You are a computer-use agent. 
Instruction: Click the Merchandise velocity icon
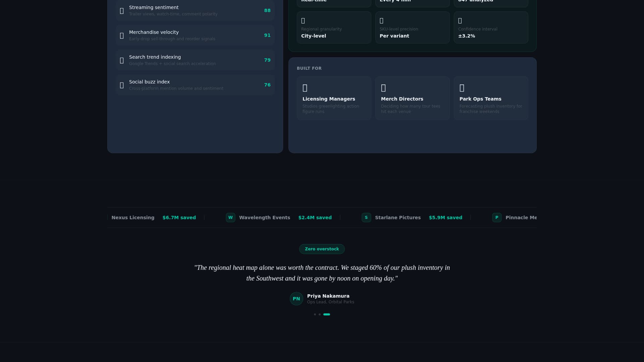122,36
